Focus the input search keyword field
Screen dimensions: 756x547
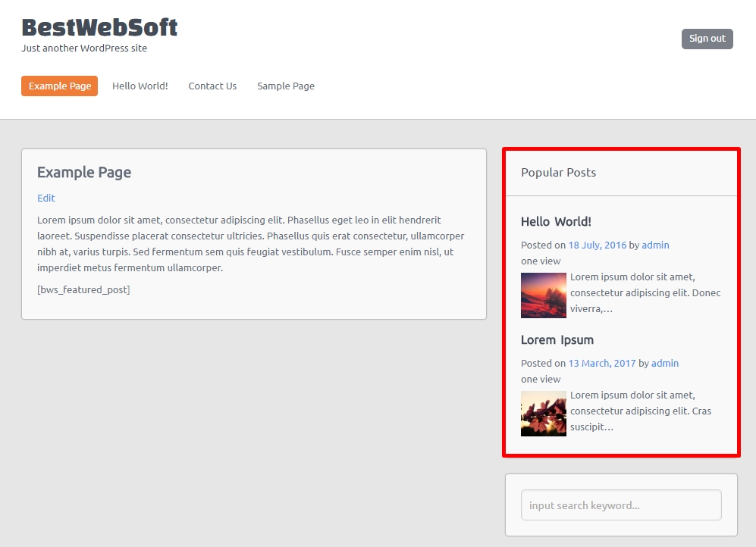[x=621, y=505]
